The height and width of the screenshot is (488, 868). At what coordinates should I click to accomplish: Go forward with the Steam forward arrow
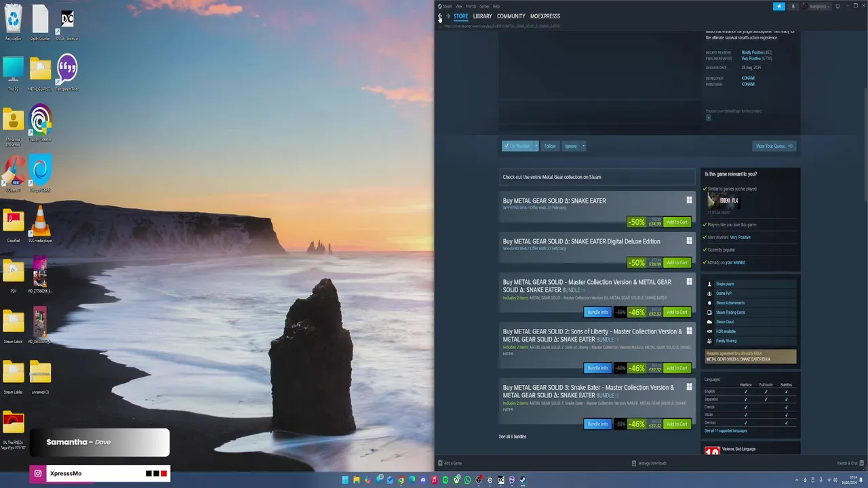click(448, 16)
